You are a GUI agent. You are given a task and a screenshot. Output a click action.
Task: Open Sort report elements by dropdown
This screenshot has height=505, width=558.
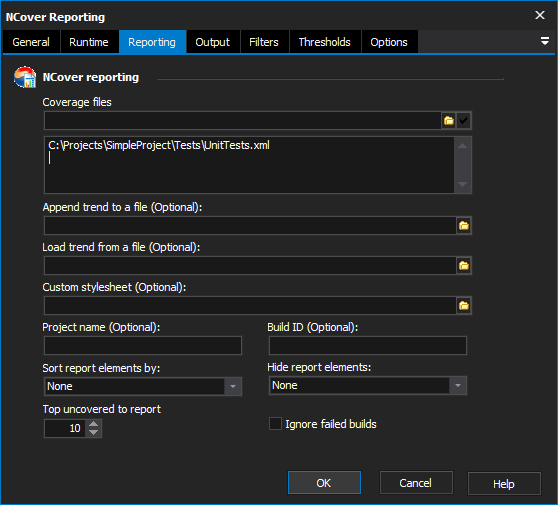233,386
